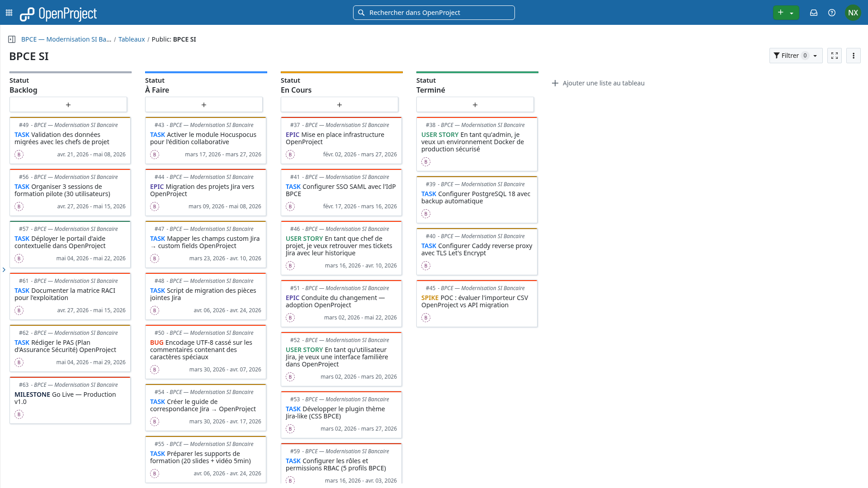This screenshot has width=868, height=488.
Task: Open the NX user avatar menu
Action: [853, 13]
